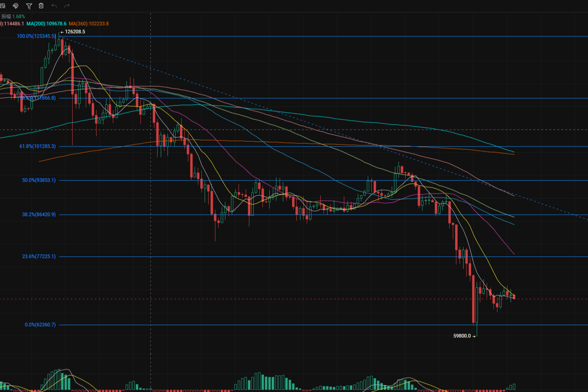Select the 0.0%(62360.7) Fibonacci label
Screen dimensions: 588x392
(40, 325)
